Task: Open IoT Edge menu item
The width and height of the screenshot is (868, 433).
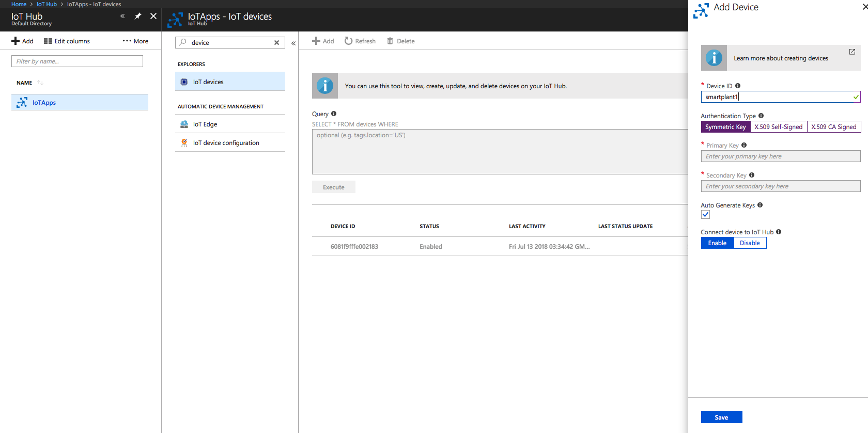Action: click(x=205, y=124)
